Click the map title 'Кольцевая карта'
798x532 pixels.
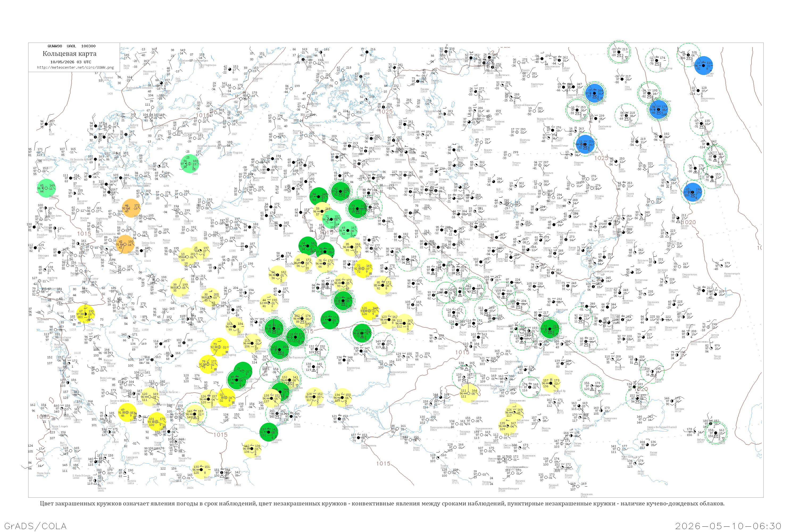[69, 54]
